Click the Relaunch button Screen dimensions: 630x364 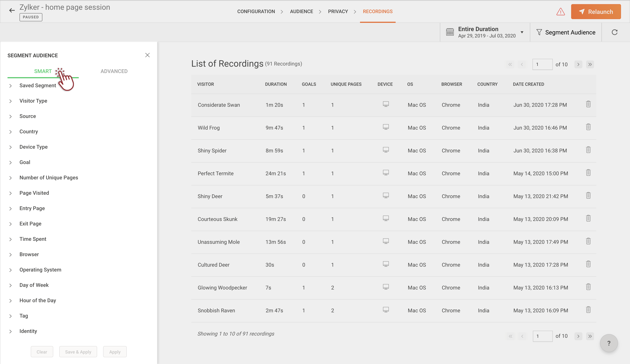595,12
